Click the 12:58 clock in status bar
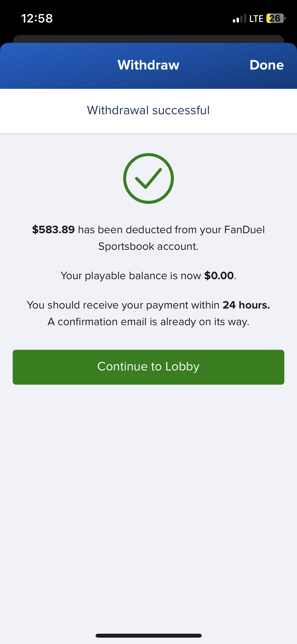The height and width of the screenshot is (644, 297). click(37, 19)
